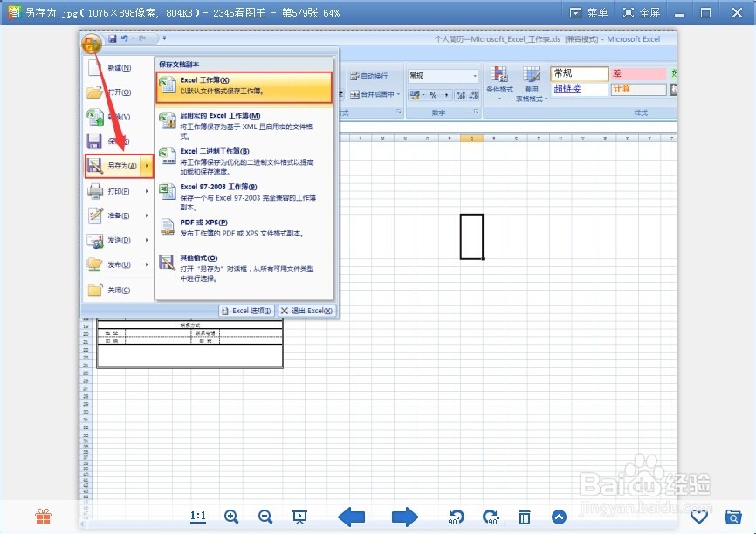Click 合并后居中 merge button
Screen dimensions: 756x534
[x=372, y=94]
